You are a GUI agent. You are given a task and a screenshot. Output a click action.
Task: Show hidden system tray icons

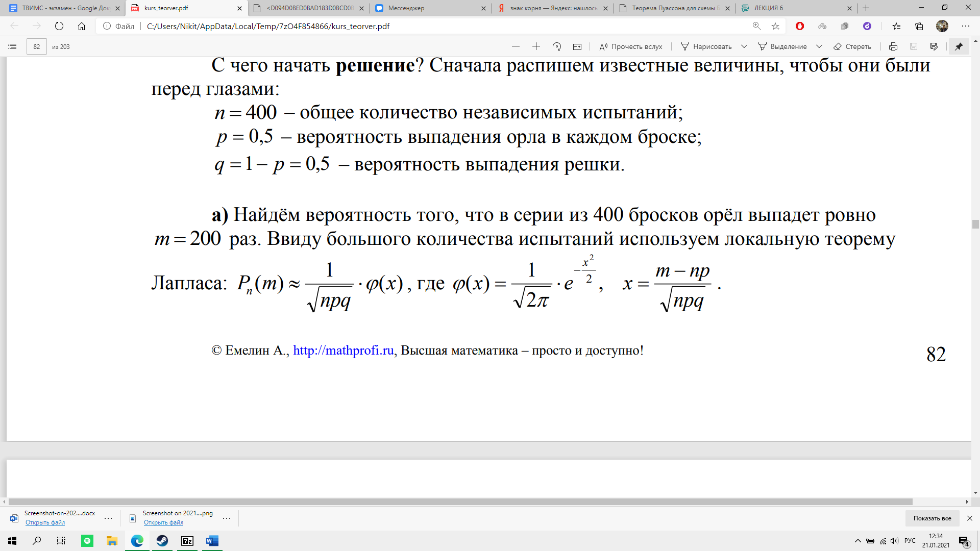coord(857,541)
